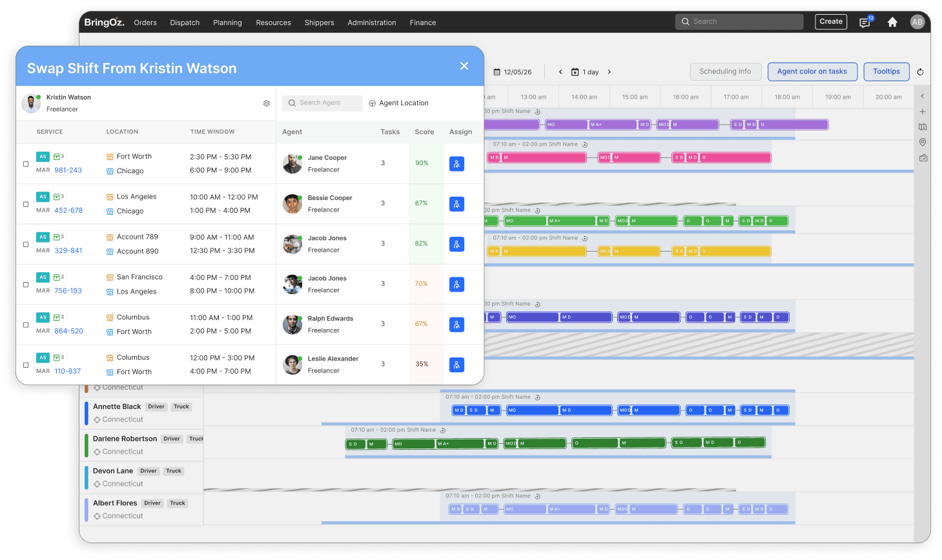Click the Scheduling info button
The height and width of the screenshot is (560, 942).
pyautogui.click(x=726, y=72)
